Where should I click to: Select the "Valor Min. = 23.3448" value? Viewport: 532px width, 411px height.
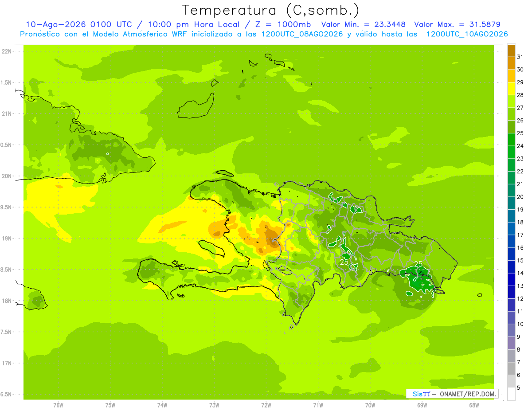tap(364, 24)
